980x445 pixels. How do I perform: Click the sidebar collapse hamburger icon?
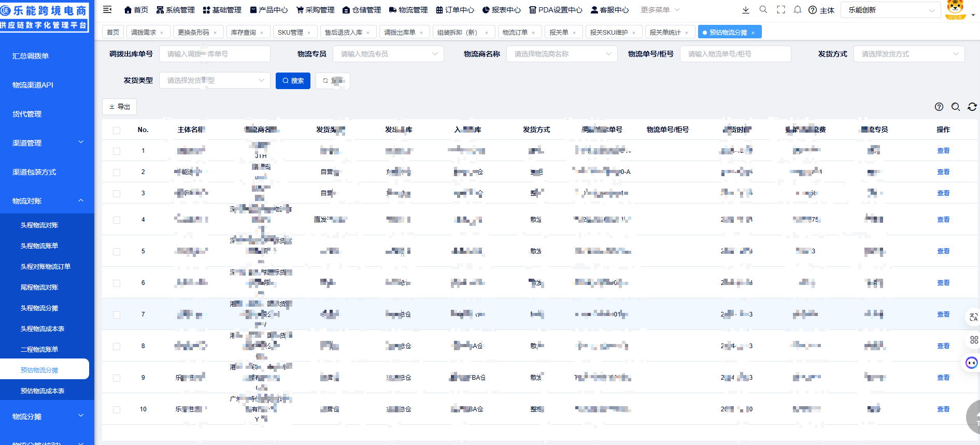pos(107,9)
